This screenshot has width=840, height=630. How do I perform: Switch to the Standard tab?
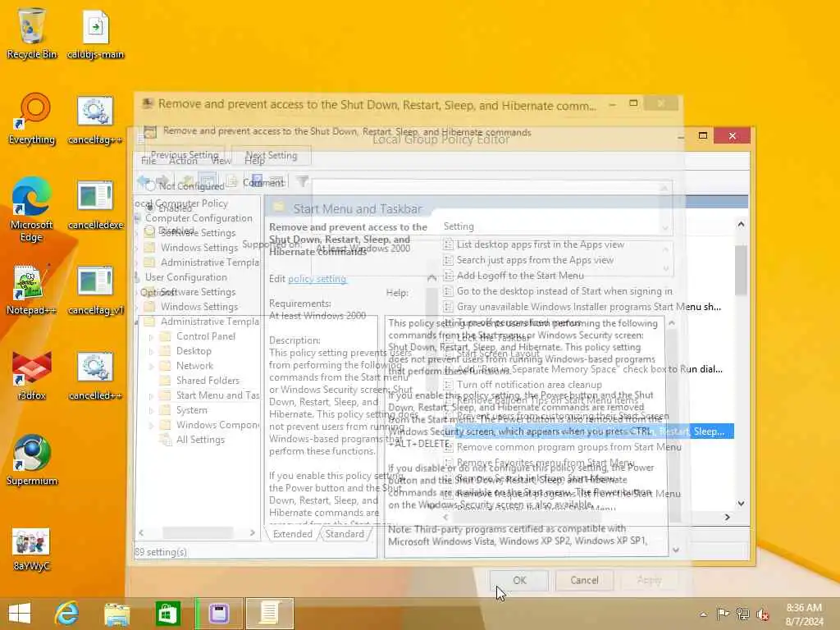click(x=345, y=534)
